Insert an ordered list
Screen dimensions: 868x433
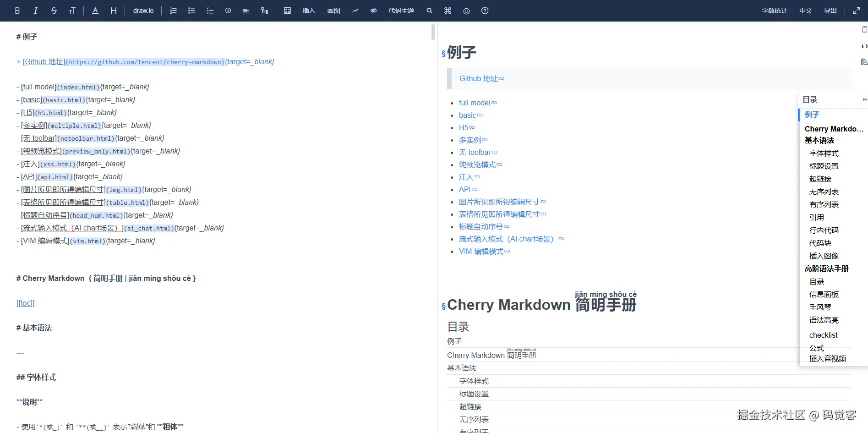pyautogui.click(x=173, y=11)
